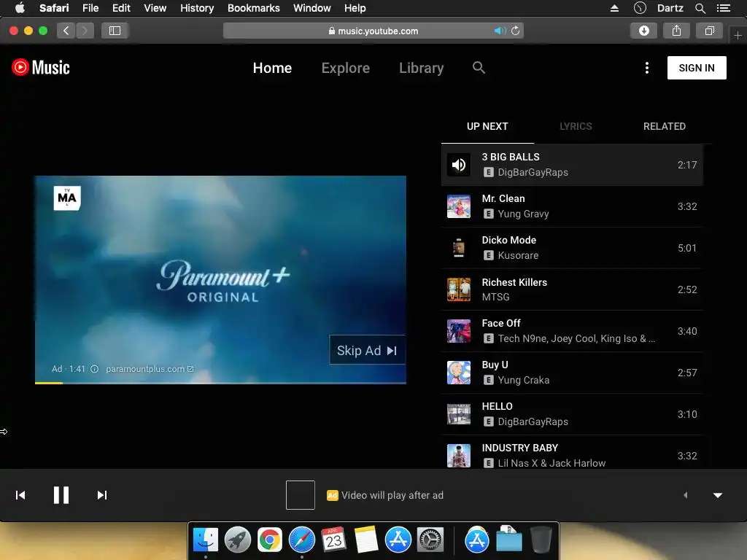The image size is (747, 560).
Task: Open Trash in the Dock
Action: pos(541,540)
